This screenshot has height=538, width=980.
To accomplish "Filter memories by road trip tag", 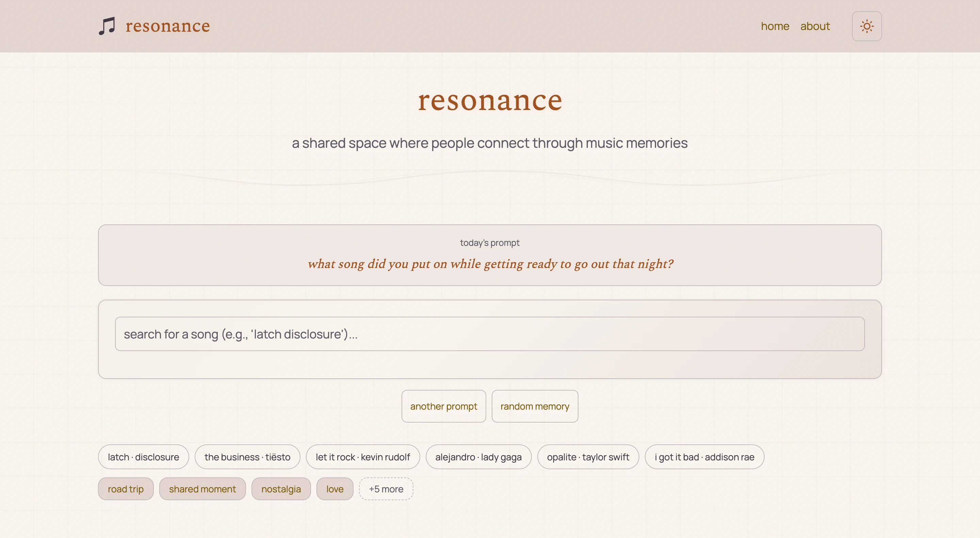I will 126,489.
